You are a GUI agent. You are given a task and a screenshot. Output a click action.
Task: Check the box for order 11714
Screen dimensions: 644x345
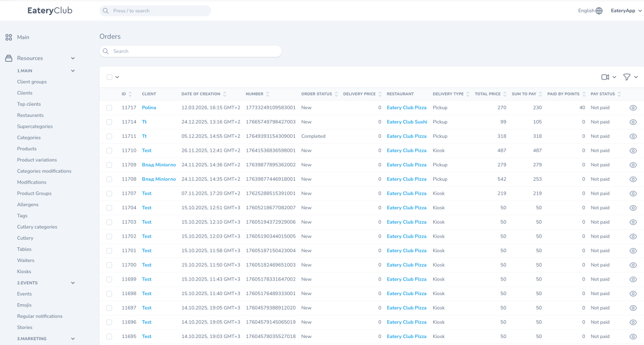pos(109,122)
